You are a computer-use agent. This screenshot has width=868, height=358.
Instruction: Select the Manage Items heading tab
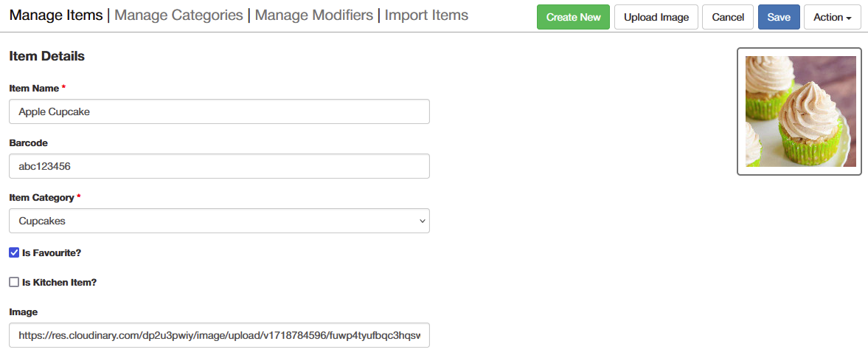(x=56, y=15)
